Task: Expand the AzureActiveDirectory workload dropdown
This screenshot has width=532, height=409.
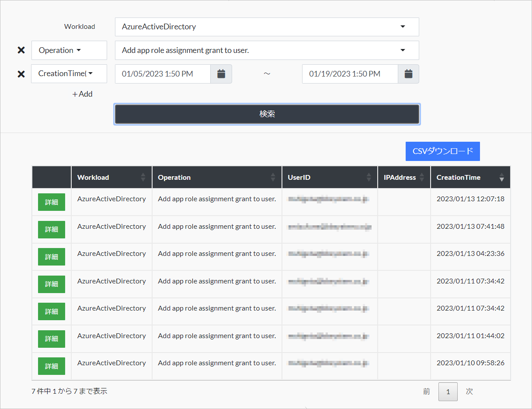Action: [267, 27]
